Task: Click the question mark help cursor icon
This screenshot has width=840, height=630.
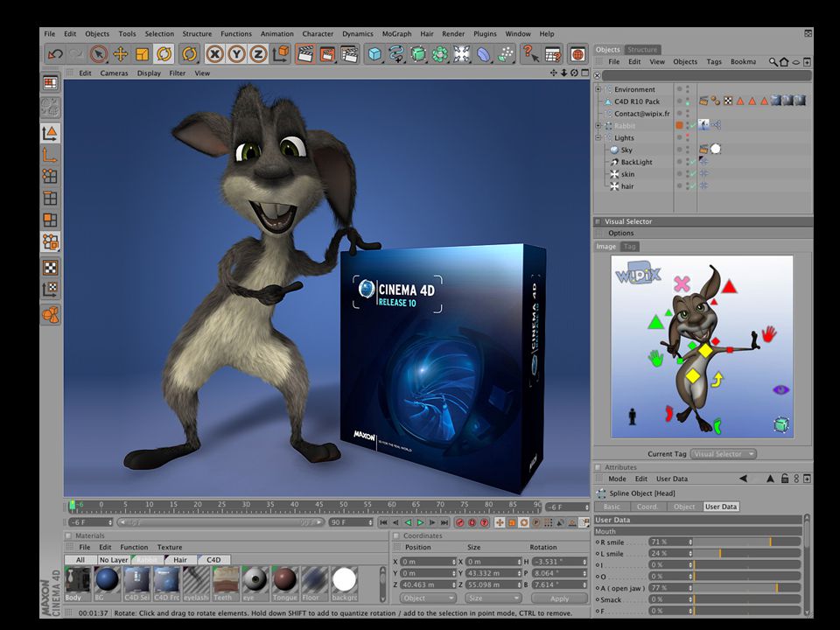Action: [x=530, y=53]
